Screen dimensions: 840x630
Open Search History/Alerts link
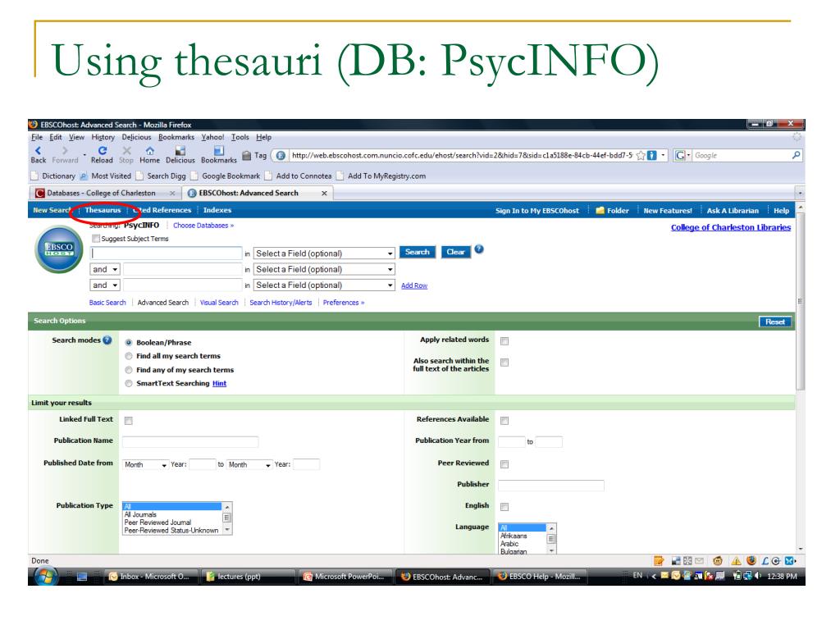281,303
